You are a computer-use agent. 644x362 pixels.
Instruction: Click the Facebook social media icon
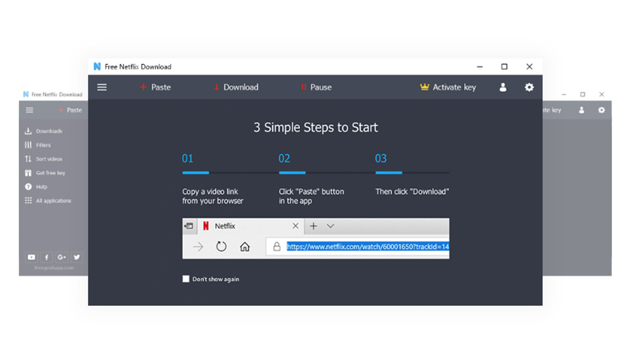46,257
